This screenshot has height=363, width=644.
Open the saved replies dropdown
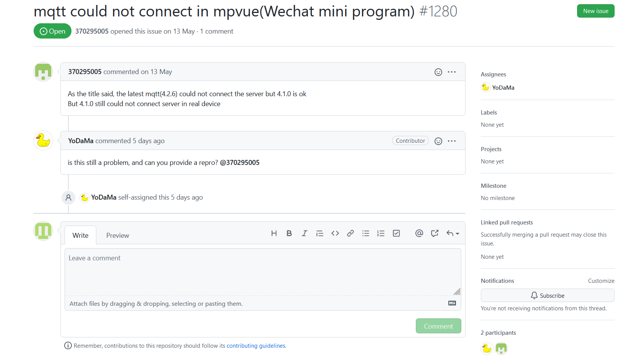pyautogui.click(x=453, y=233)
